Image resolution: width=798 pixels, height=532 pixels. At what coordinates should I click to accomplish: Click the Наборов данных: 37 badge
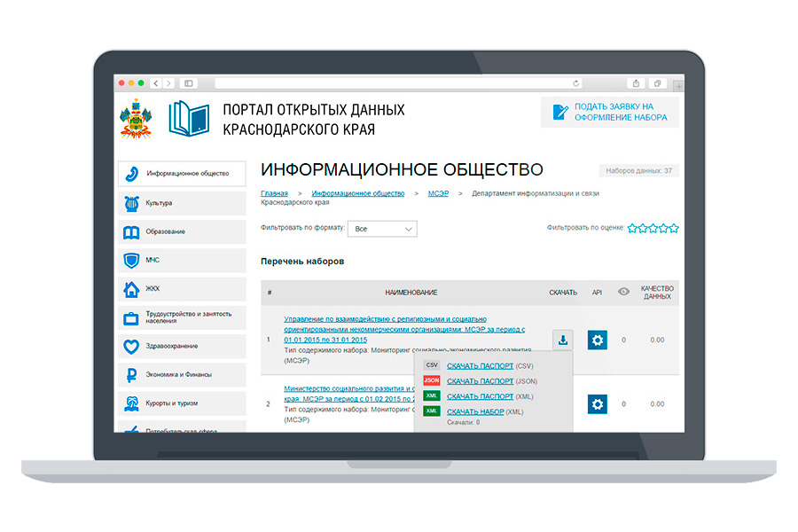(638, 171)
